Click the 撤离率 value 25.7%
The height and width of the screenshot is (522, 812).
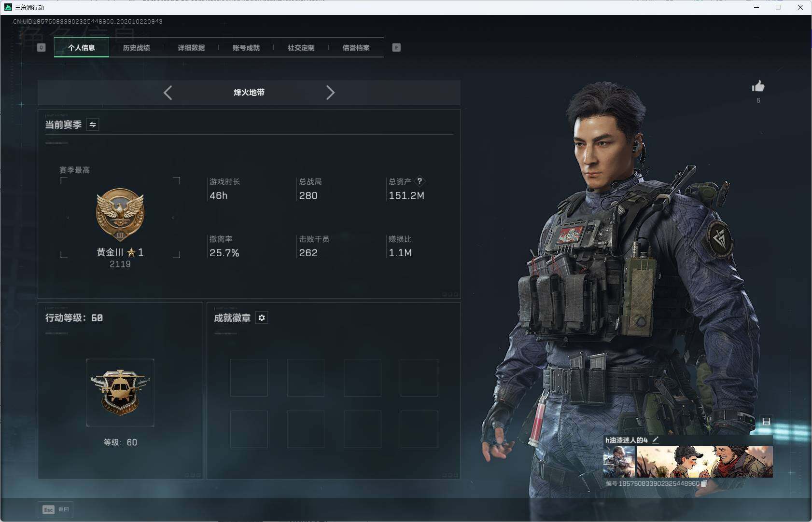click(x=224, y=253)
